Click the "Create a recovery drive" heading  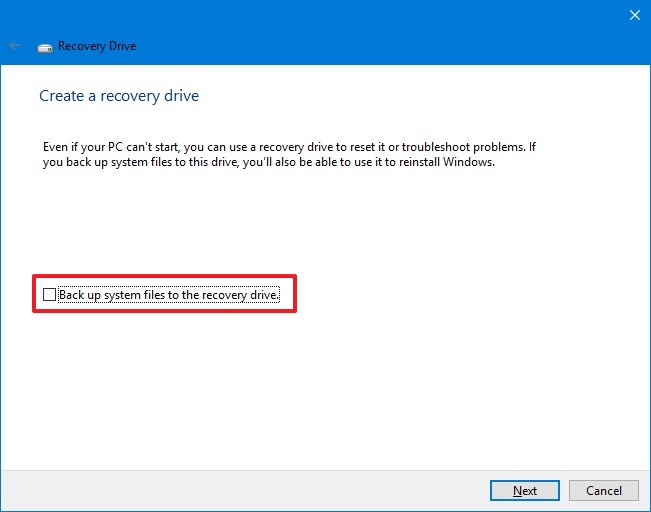(119, 96)
